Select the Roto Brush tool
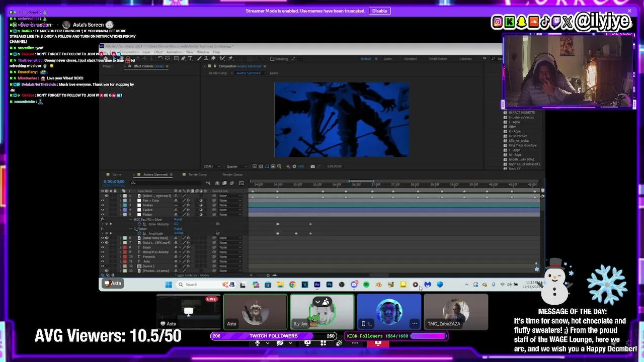The height and width of the screenshot is (362, 644). pyautogui.click(x=222, y=58)
